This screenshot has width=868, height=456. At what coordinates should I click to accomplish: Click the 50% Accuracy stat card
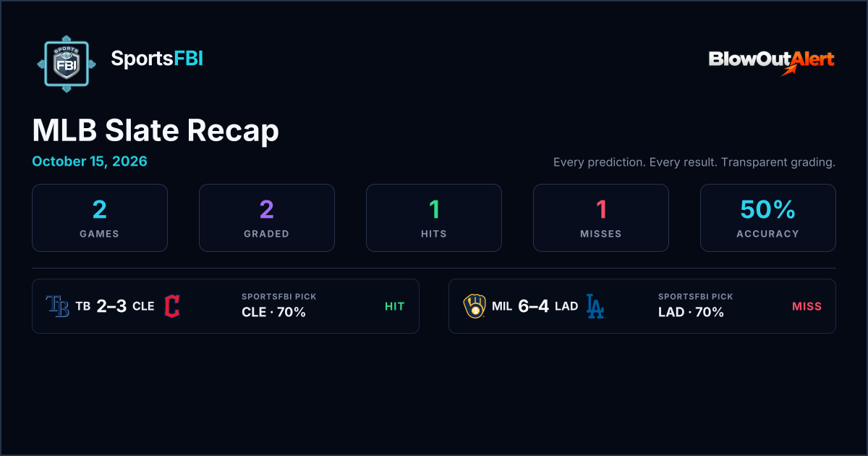coord(768,218)
